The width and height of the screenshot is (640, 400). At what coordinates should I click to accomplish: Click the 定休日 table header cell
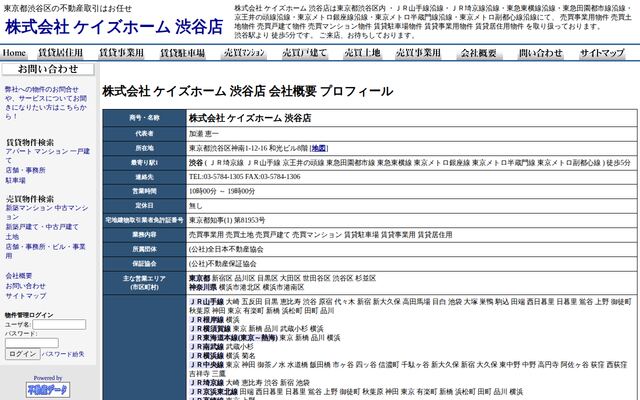point(144,205)
